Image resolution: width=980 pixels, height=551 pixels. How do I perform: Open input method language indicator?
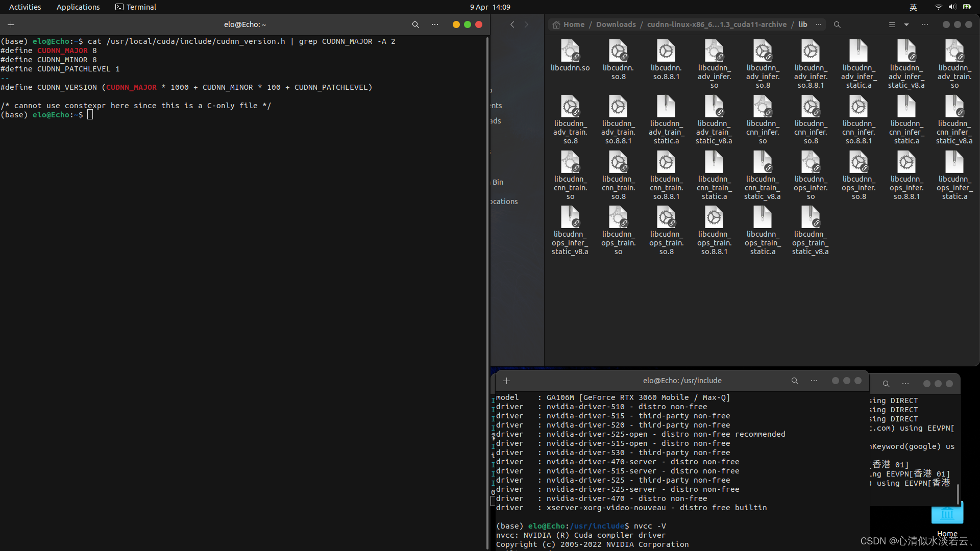tap(913, 7)
